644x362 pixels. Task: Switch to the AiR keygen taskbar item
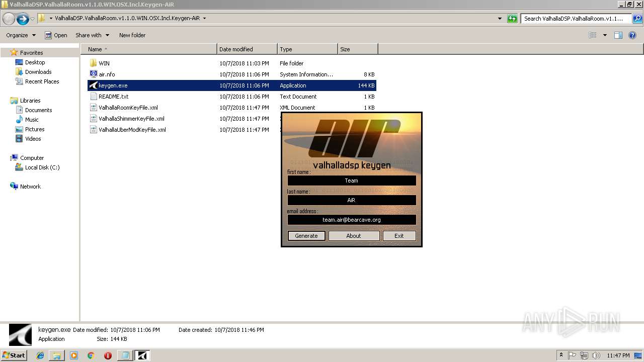pos(142,355)
